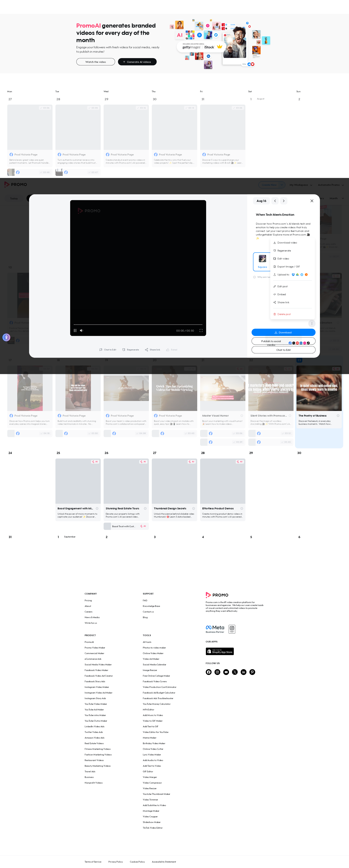Screen dimensions: 349x868
Task: Mute the video player volume
Action: click(x=82, y=330)
